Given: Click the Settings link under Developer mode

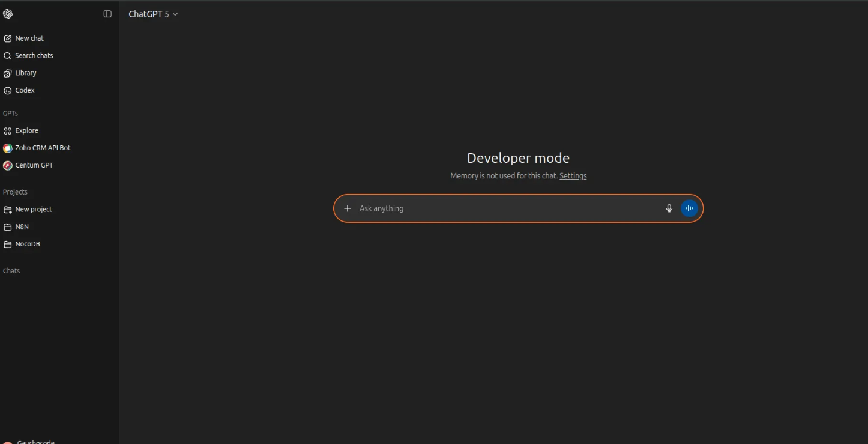Looking at the screenshot, I should (573, 176).
